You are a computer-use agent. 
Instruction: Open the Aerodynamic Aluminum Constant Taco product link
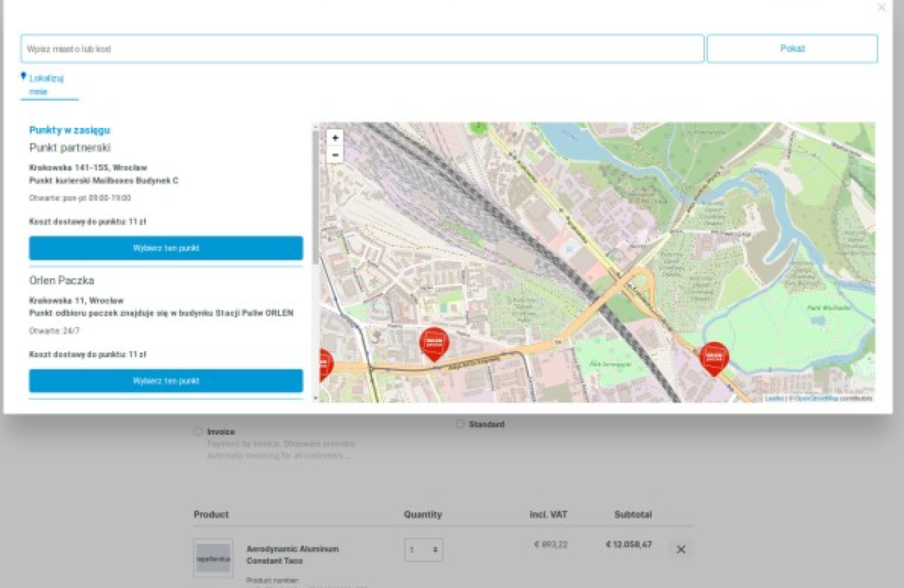pyautogui.click(x=292, y=555)
